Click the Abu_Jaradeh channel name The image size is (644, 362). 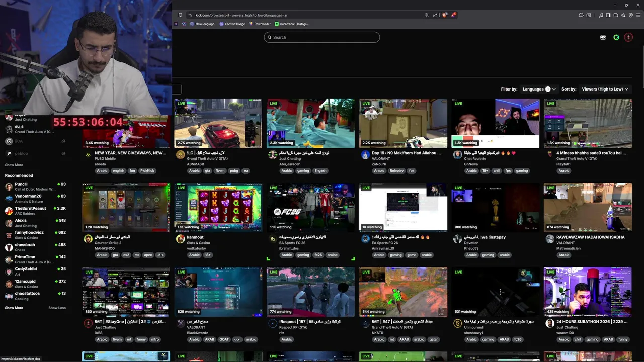click(290, 164)
